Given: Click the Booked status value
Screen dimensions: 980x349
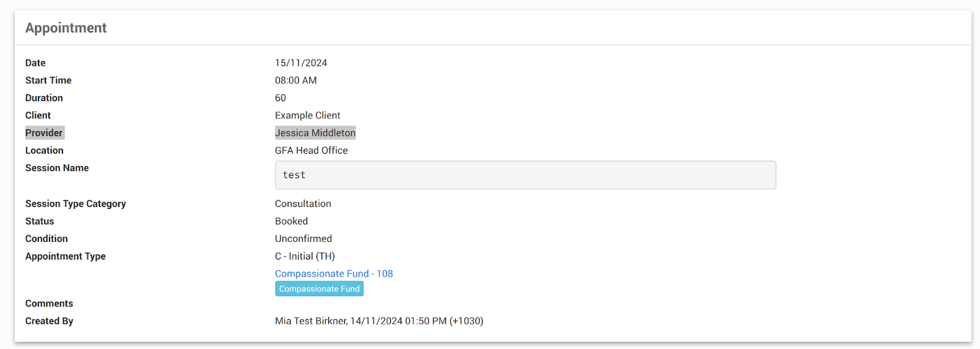Looking at the screenshot, I should [x=291, y=221].
